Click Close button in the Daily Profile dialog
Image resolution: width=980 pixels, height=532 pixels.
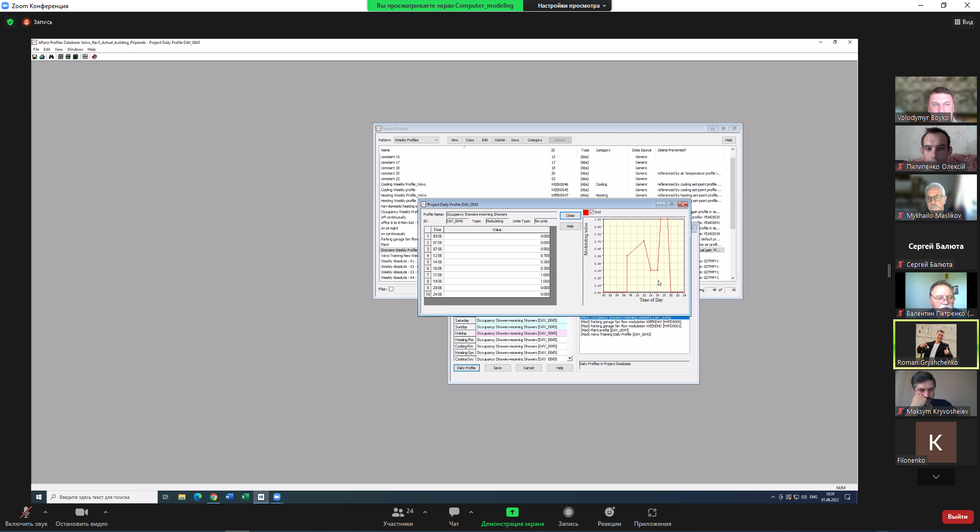point(570,216)
